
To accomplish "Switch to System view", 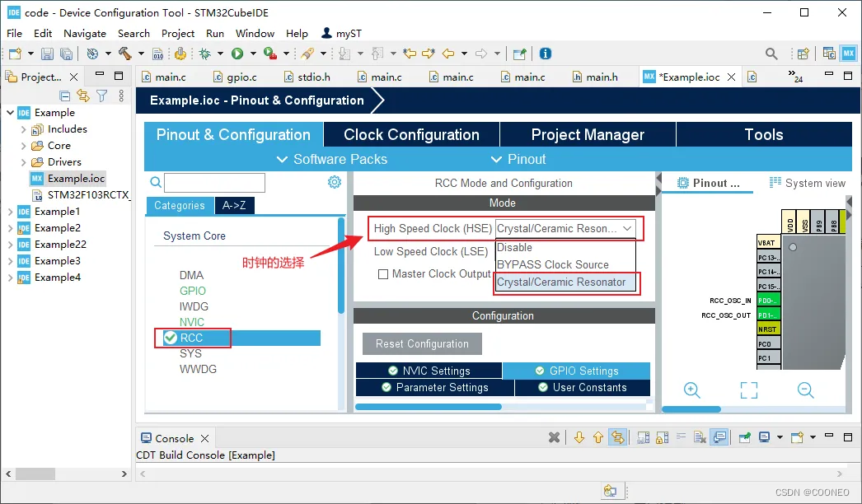I will click(808, 183).
